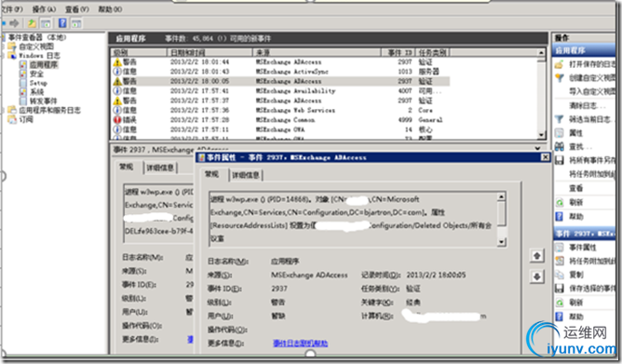Collapse the preview pane with its chevron
This screenshot has width=622, height=364.
537,148
